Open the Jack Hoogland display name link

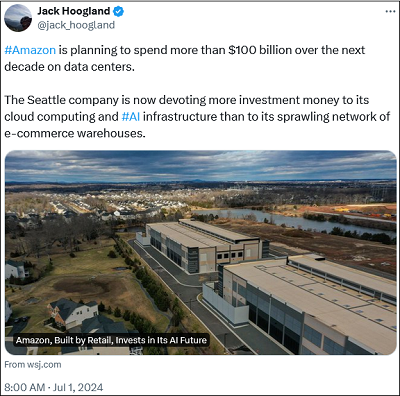tap(73, 11)
